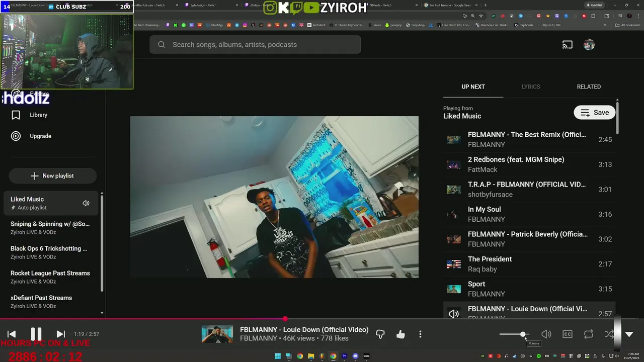Switch to the RELATED tab
Viewport: 644px width, 362px height.
(x=589, y=87)
